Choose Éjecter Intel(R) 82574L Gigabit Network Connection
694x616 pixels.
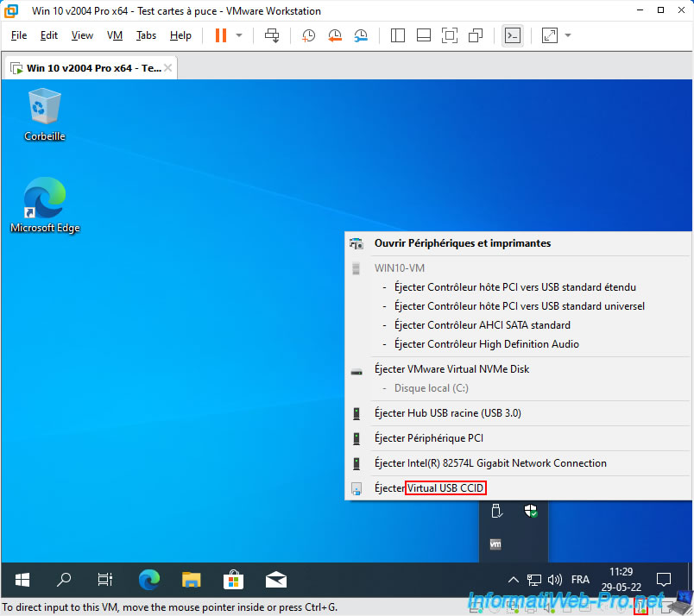click(x=518, y=463)
